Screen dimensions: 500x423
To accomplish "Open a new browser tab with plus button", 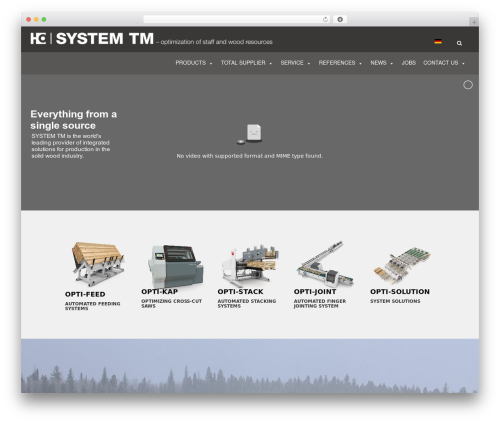I will point(474,22).
